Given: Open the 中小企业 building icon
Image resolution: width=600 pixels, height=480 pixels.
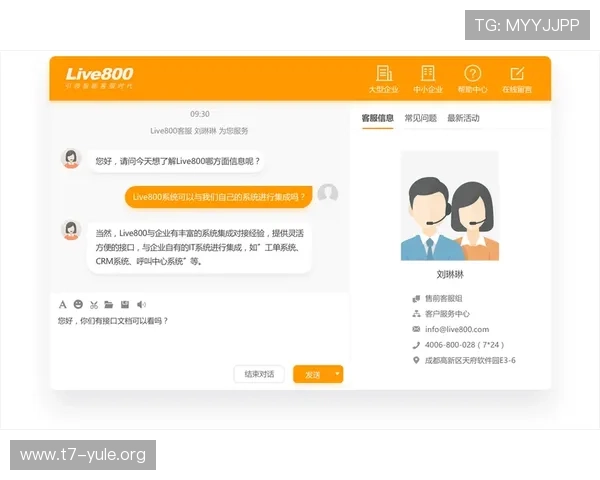Looking at the screenshot, I should pyautogui.click(x=428, y=73).
